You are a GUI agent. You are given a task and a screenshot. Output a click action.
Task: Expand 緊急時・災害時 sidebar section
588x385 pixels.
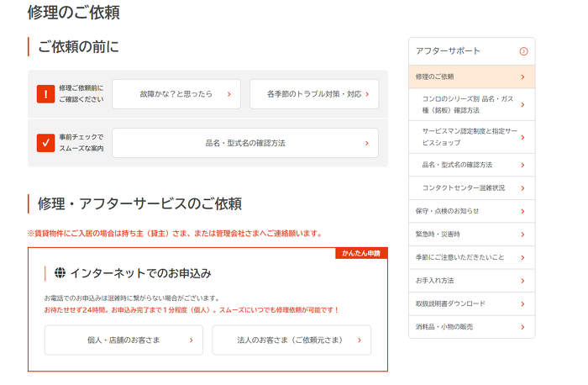[x=470, y=235]
